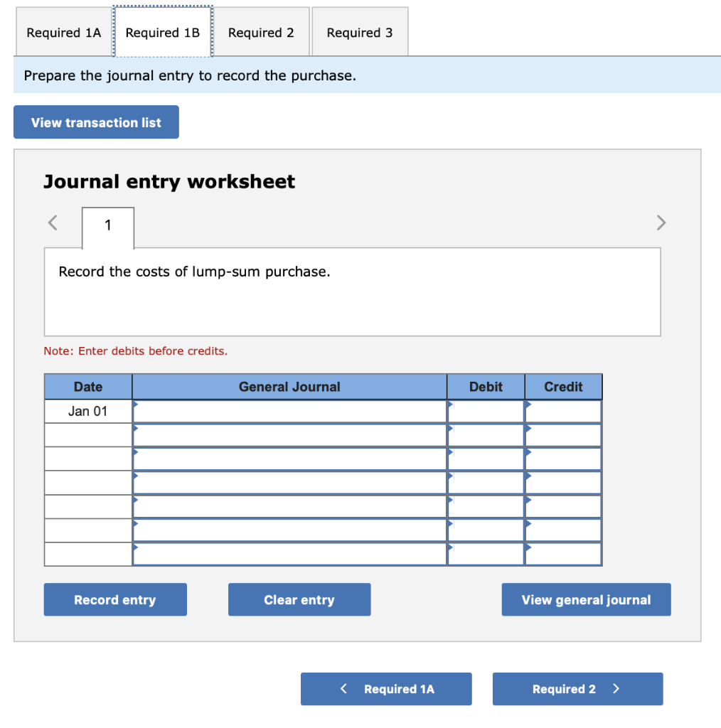Open General Journal account field in fifth row
Image resolution: width=721 pixels, height=728 pixels.
[289, 506]
